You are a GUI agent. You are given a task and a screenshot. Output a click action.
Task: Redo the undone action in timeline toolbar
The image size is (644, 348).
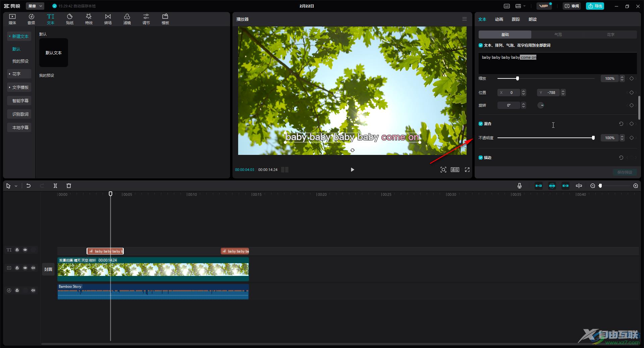(x=42, y=186)
